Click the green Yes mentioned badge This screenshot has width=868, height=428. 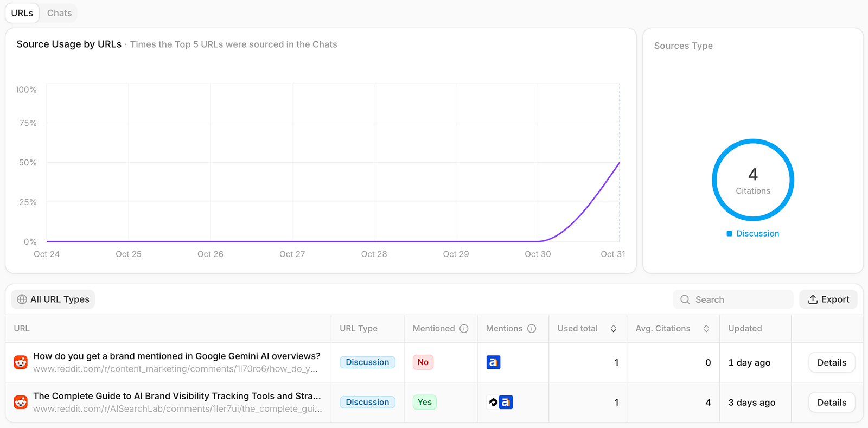coord(425,403)
